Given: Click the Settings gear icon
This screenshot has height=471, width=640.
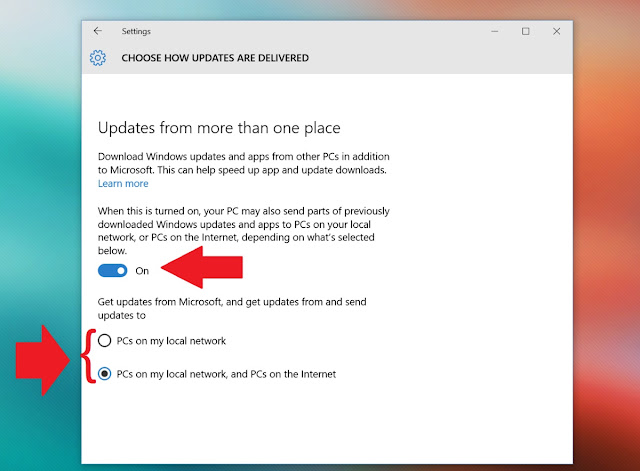Looking at the screenshot, I should (98, 58).
